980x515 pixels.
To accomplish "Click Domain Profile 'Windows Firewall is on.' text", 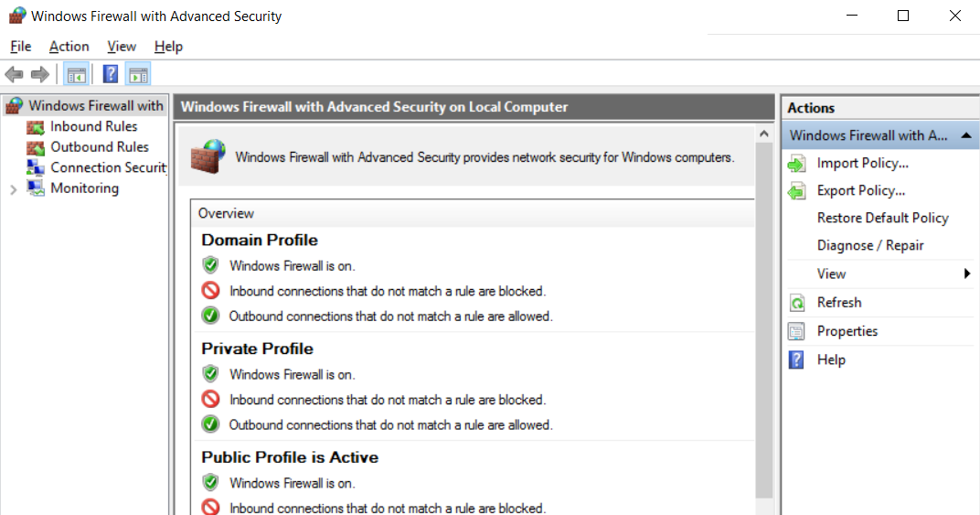I will click(292, 266).
